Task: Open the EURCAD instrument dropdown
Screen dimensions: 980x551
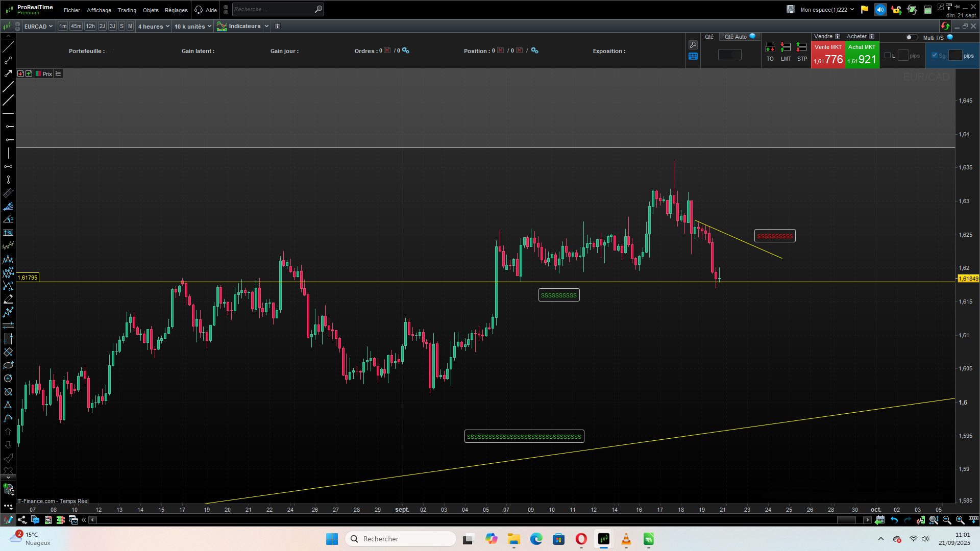Action: (x=38, y=26)
